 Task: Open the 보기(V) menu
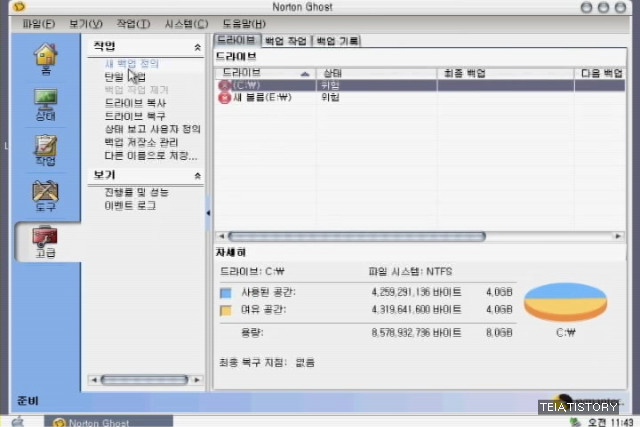(x=86, y=24)
